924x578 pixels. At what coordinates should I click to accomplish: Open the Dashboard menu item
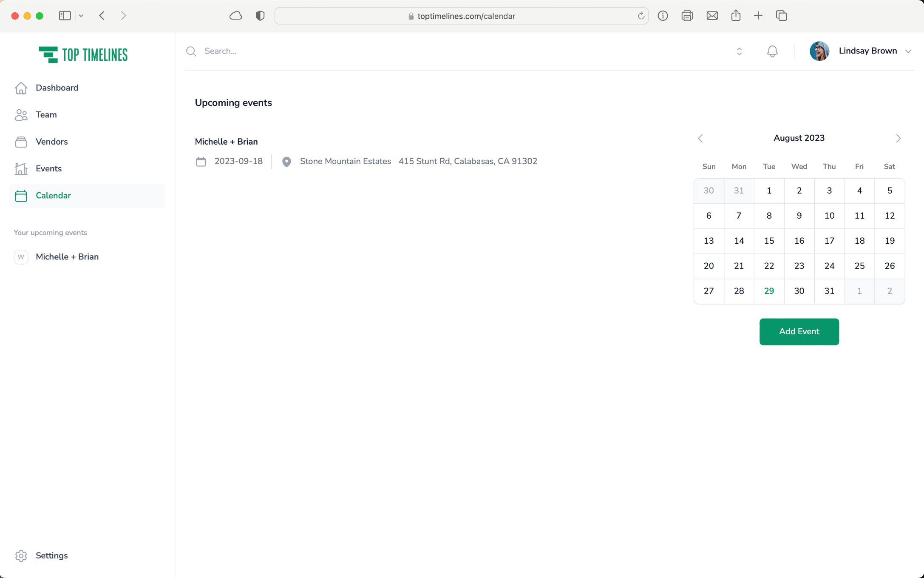point(57,88)
